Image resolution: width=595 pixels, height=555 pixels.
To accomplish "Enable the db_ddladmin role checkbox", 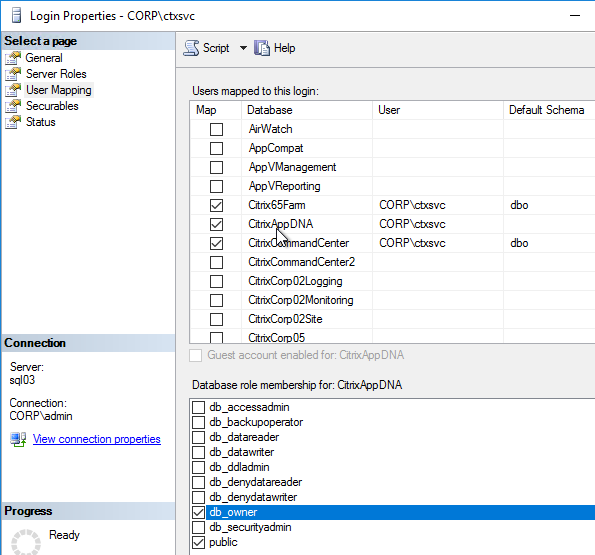I will click(x=198, y=467).
